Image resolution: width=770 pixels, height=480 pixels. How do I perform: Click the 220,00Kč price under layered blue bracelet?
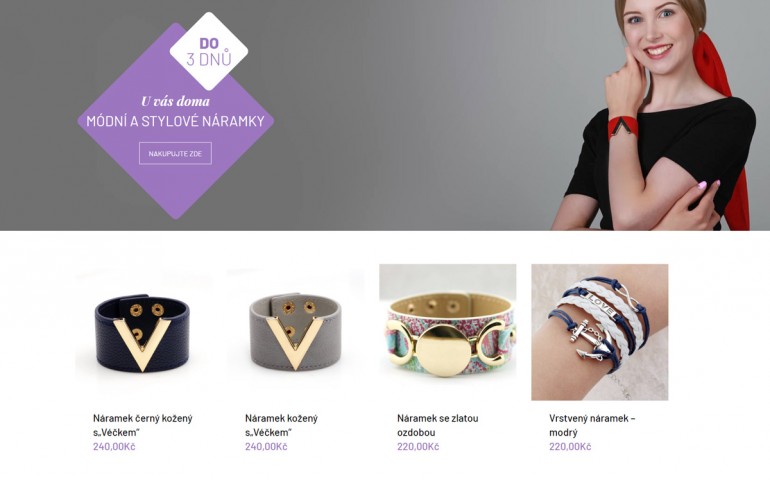tap(570, 447)
